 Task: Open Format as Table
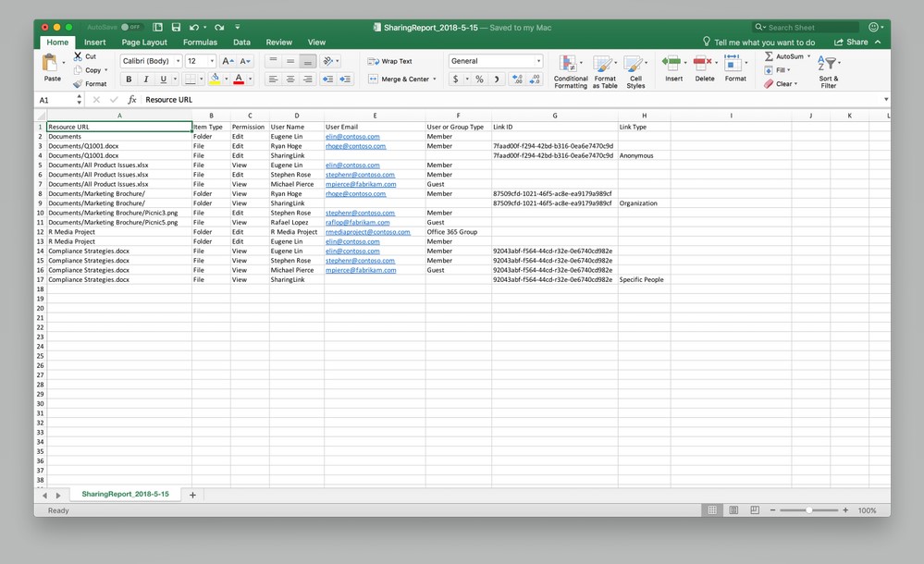pos(605,71)
